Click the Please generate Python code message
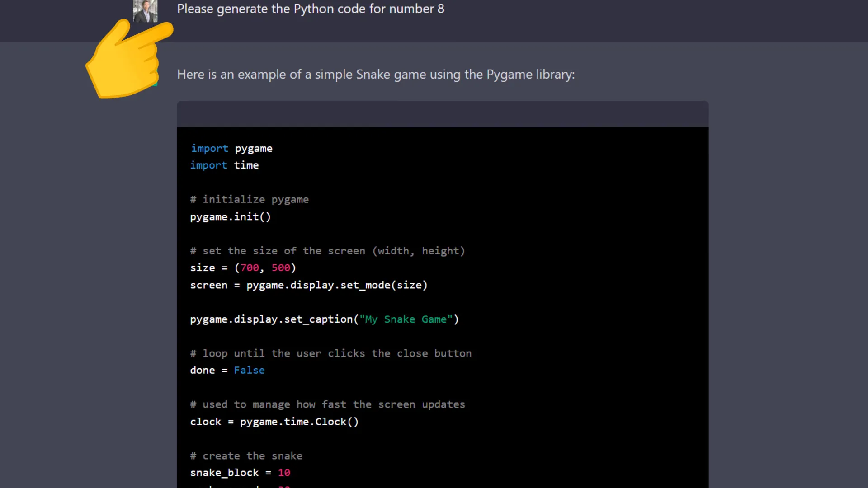The width and height of the screenshot is (868, 488). [x=311, y=9]
